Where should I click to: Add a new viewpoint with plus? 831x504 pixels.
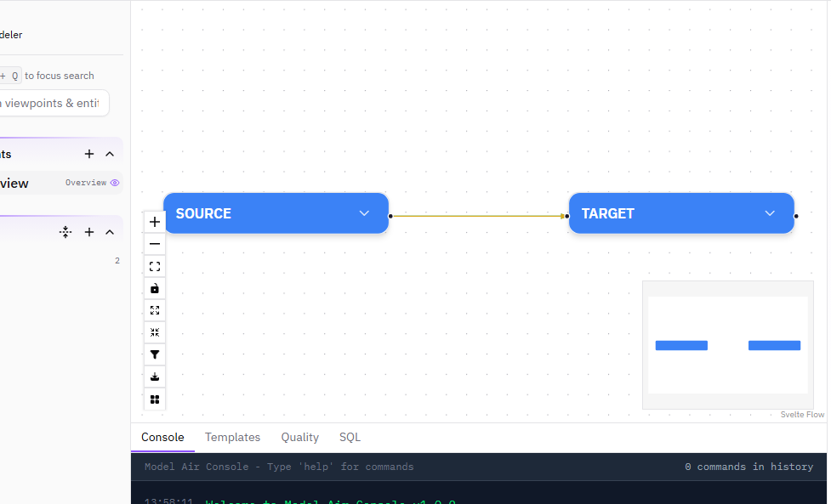[x=89, y=154]
